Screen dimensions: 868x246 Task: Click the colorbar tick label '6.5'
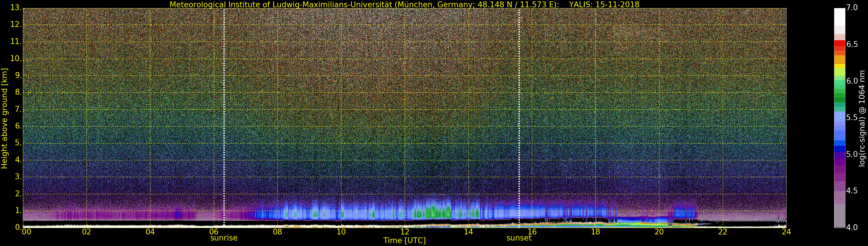click(x=852, y=44)
